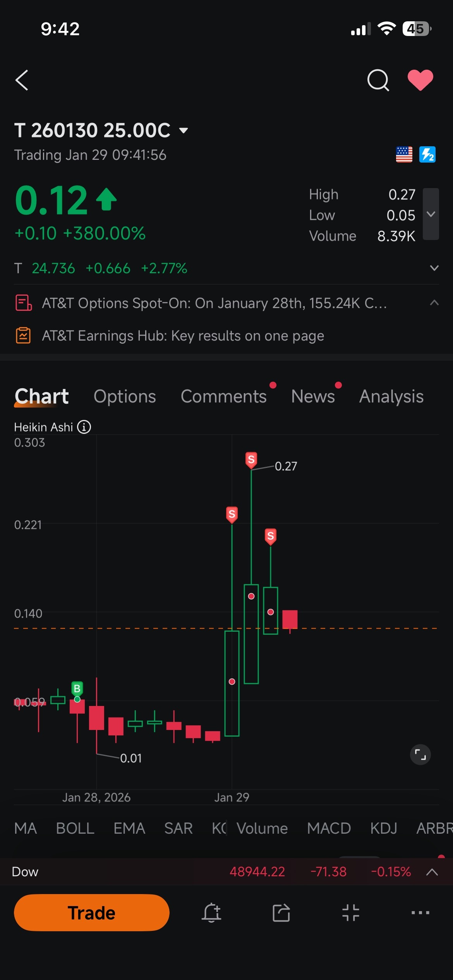The width and height of the screenshot is (453, 980).
Task: Tap the back arrow icon
Action: tap(22, 80)
